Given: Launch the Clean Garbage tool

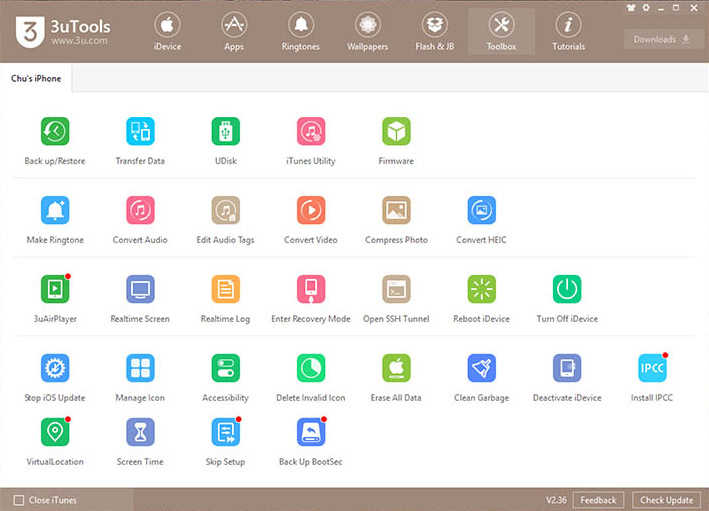Looking at the screenshot, I should click(x=482, y=368).
